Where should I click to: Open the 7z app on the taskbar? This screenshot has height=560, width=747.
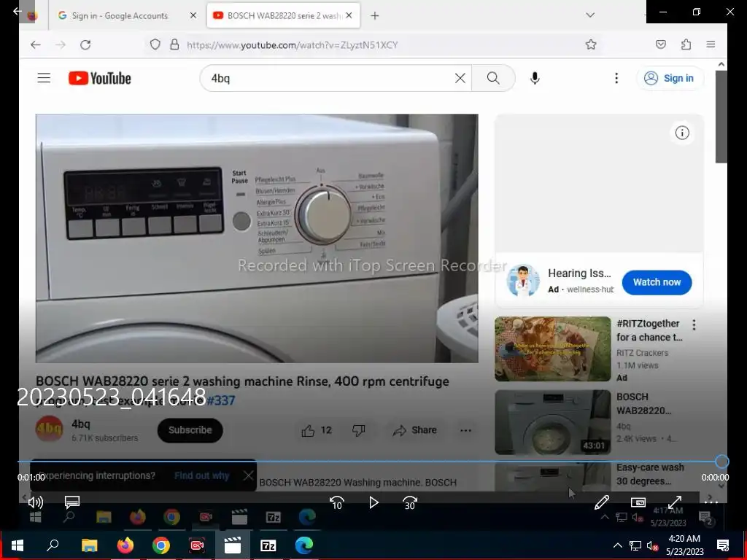[x=268, y=545]
